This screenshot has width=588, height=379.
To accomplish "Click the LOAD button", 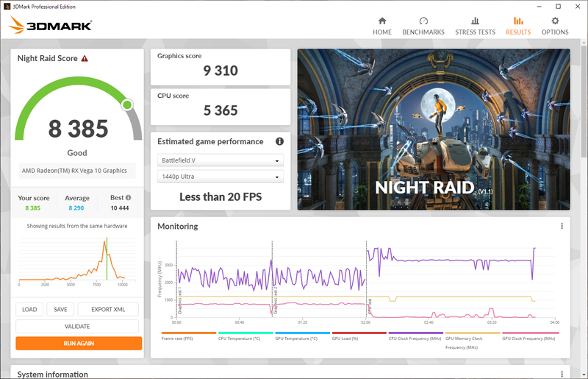I will click(x=29, y=310).
